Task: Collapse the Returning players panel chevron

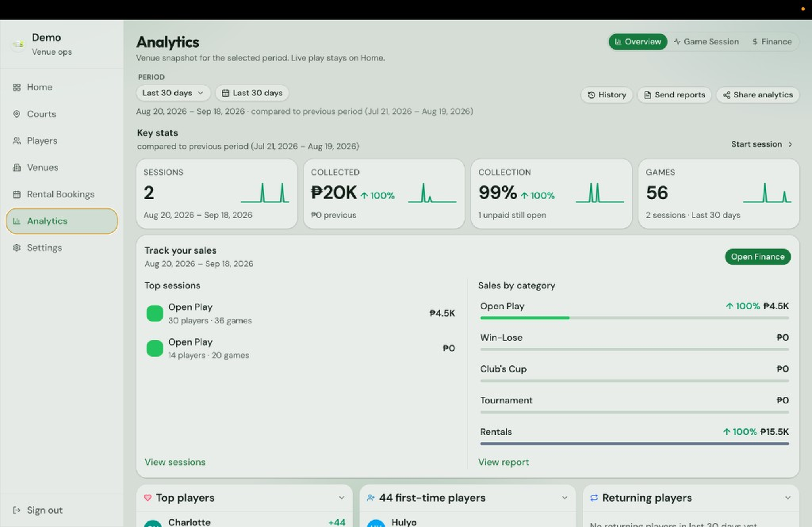Action: pyautogui.click(x=788, y=498)
